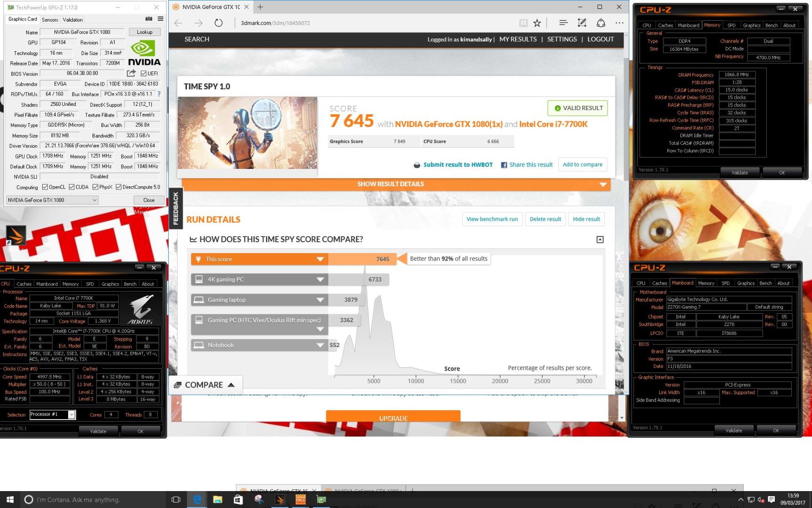Image resolution: width=812 pixels, height=508 pixels.
Task: Open the Edge hub icon
Action: coord(563,23)
